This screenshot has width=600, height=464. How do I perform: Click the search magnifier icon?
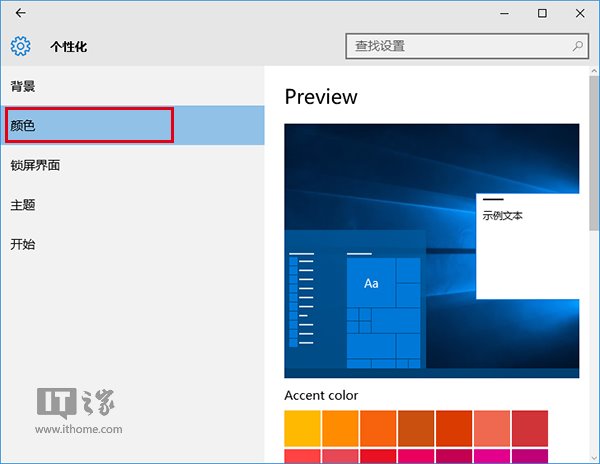(x=577, y=46)
